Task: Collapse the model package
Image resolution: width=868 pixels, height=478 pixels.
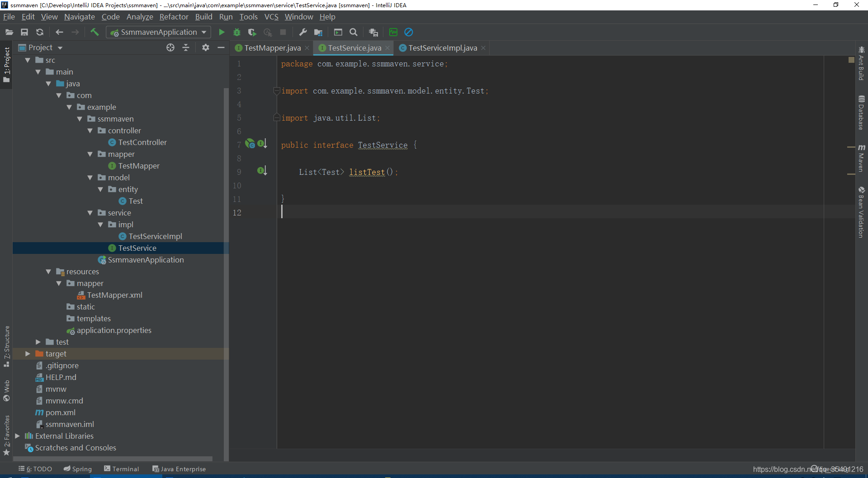Action: (90, 178)
